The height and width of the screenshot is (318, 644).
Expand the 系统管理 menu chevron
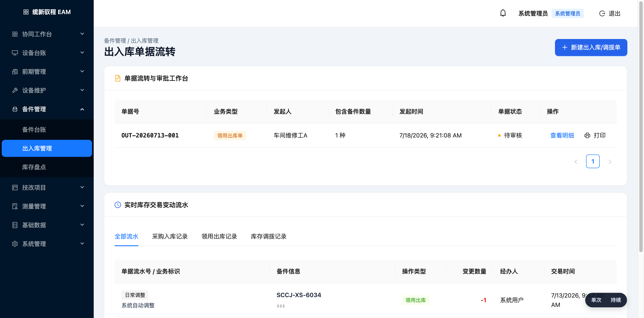[x=82, y=243]
